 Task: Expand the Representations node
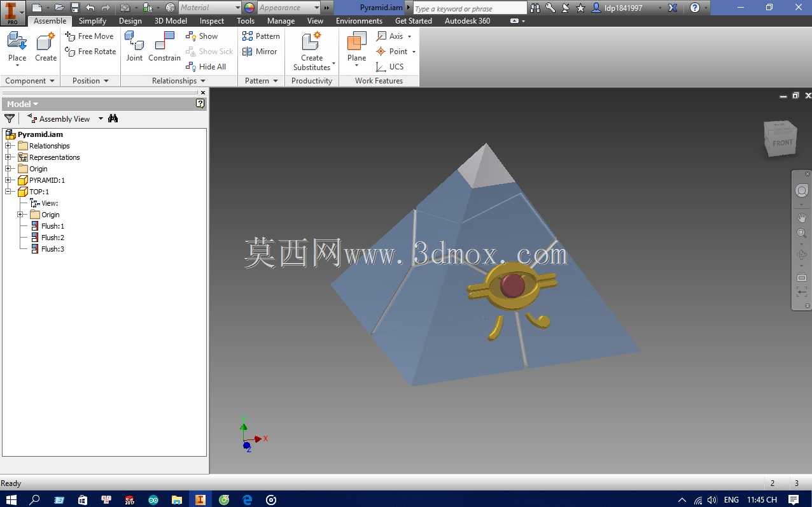(8, 157)
